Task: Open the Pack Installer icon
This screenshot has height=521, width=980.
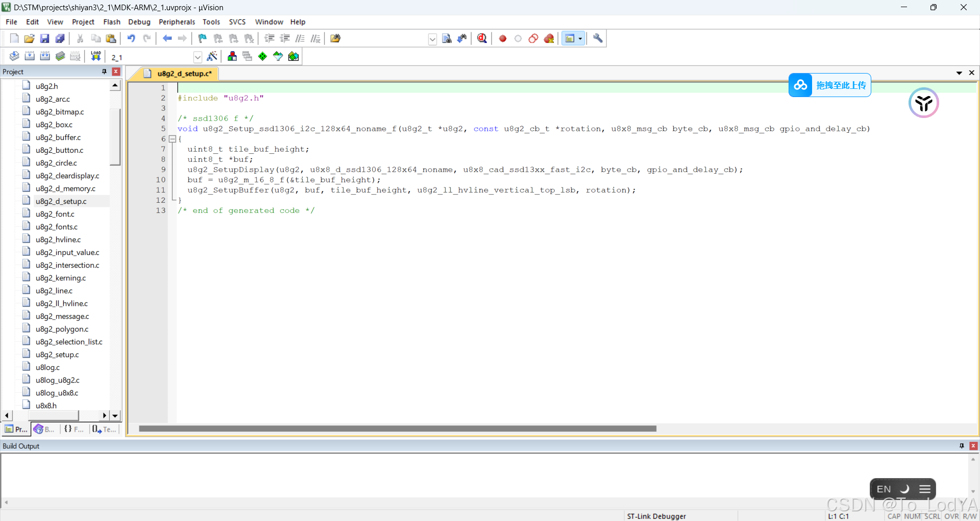Action: (x=293, y=56)
